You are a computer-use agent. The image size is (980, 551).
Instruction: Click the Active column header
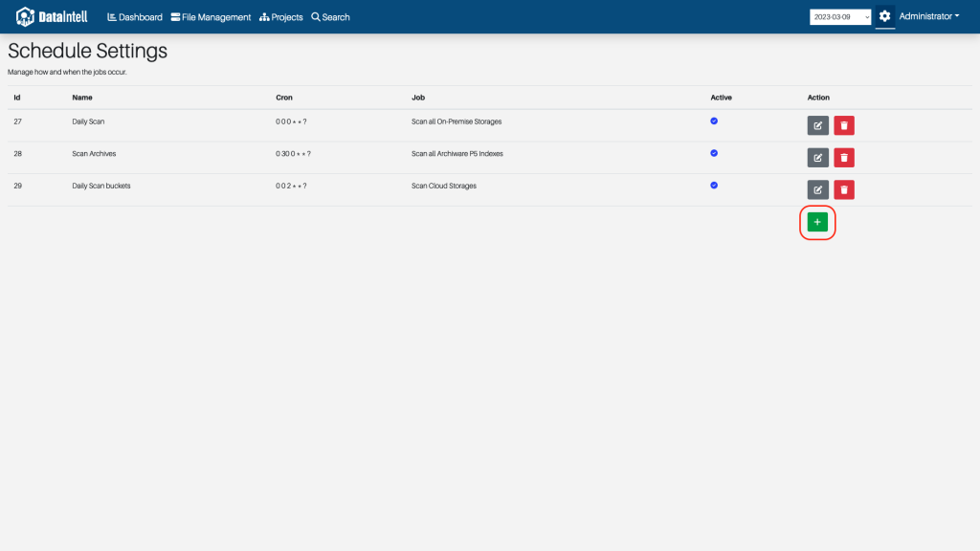click(721, 98)
